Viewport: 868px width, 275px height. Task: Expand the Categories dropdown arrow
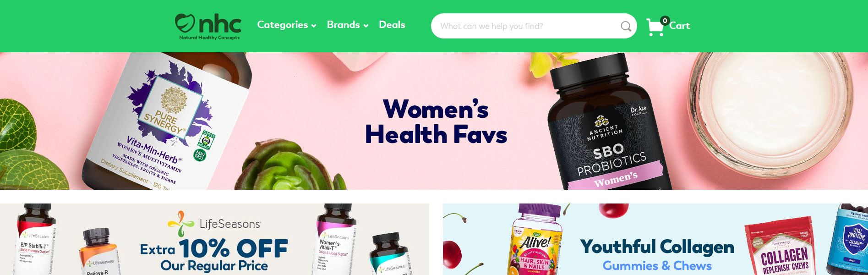[314, 26]
